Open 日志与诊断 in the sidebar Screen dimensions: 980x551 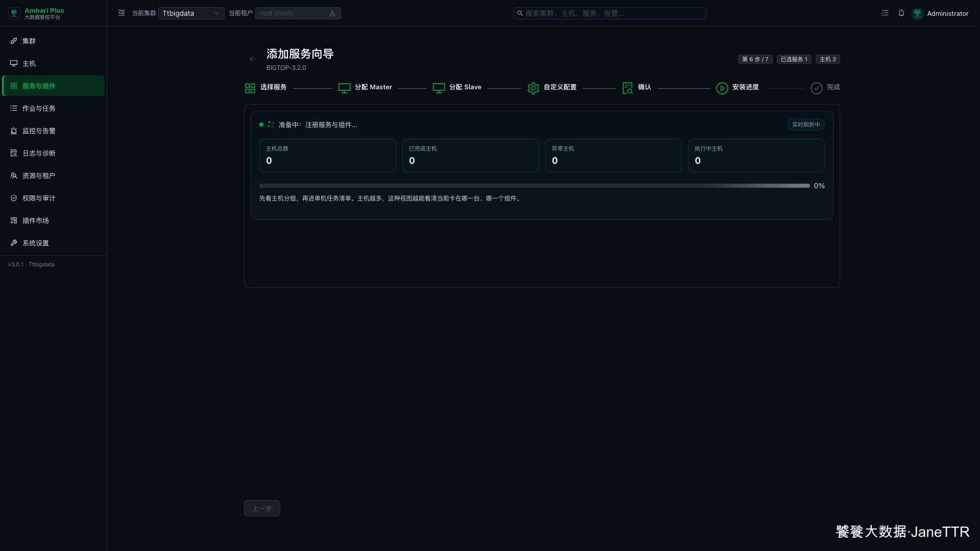pos(54,153)
